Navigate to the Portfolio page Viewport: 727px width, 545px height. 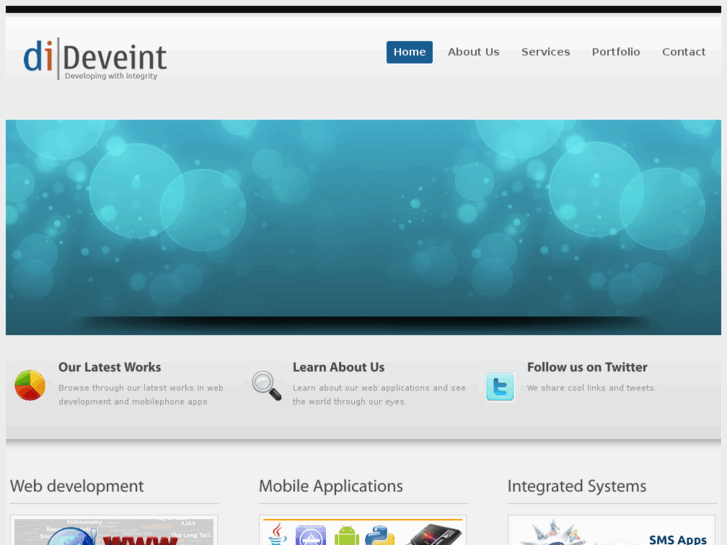[x=616, y=52]
